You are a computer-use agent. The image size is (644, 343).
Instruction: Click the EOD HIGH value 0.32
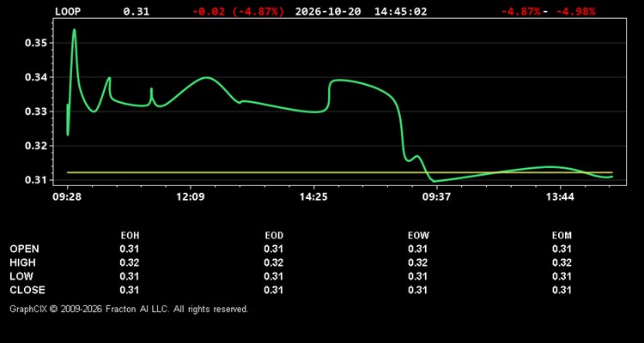274,262
